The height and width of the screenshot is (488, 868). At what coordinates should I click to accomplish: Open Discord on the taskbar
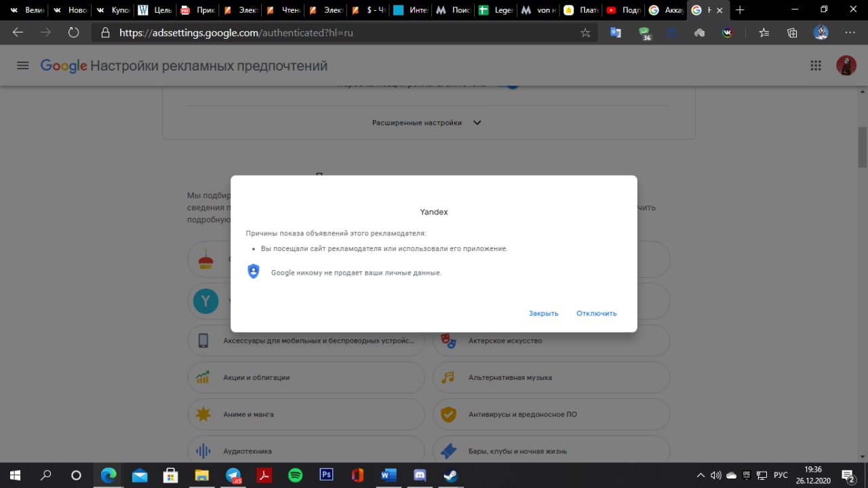pyautogui.click(x=420, y=475)
